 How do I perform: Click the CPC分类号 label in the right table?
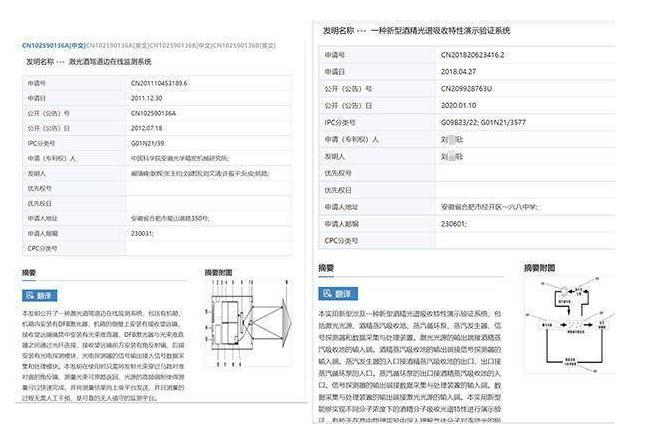341,241
